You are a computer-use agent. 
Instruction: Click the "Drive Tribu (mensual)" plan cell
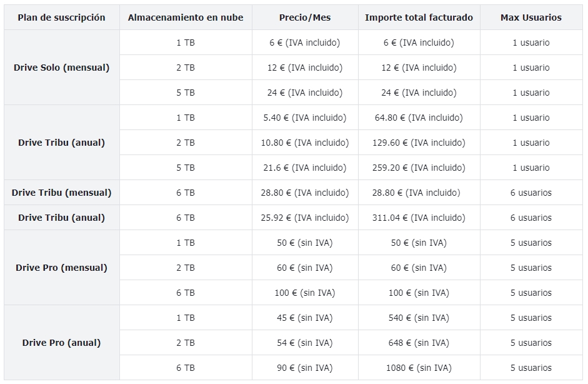coord(61,193)
